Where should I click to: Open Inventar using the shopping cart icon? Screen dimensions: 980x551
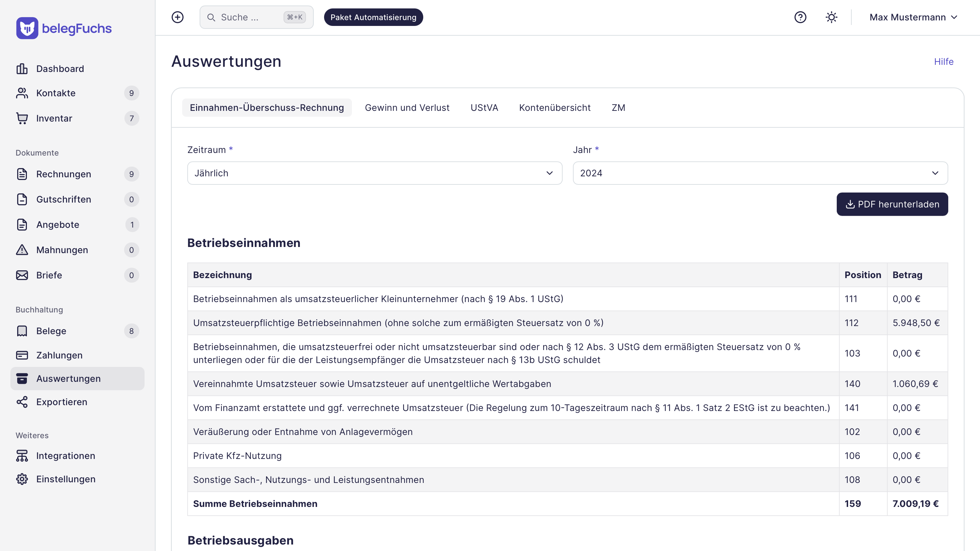(x=22, y=118)
